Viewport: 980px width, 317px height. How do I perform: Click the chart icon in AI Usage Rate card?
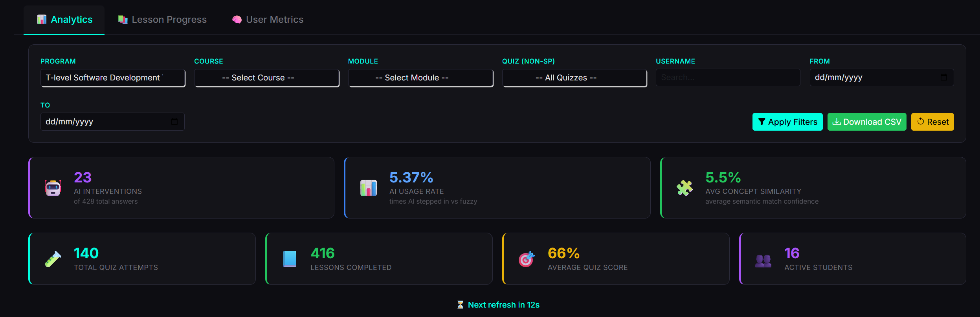point(369,188)
